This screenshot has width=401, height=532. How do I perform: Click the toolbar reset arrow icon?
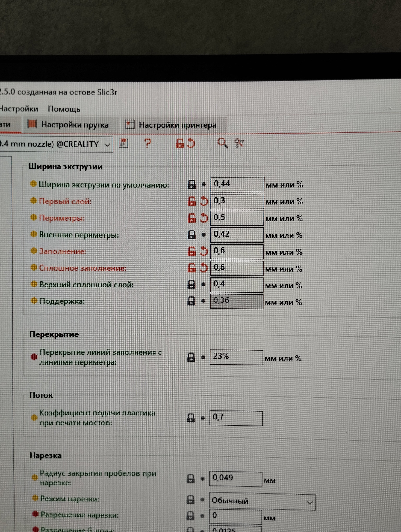[191, 143]
